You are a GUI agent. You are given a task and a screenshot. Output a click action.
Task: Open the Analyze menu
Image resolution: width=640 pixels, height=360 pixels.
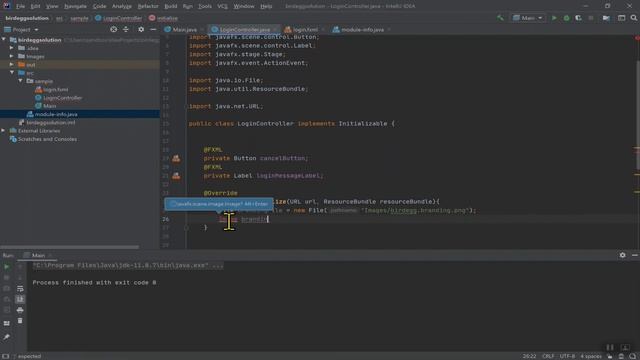tap(122, 6)
